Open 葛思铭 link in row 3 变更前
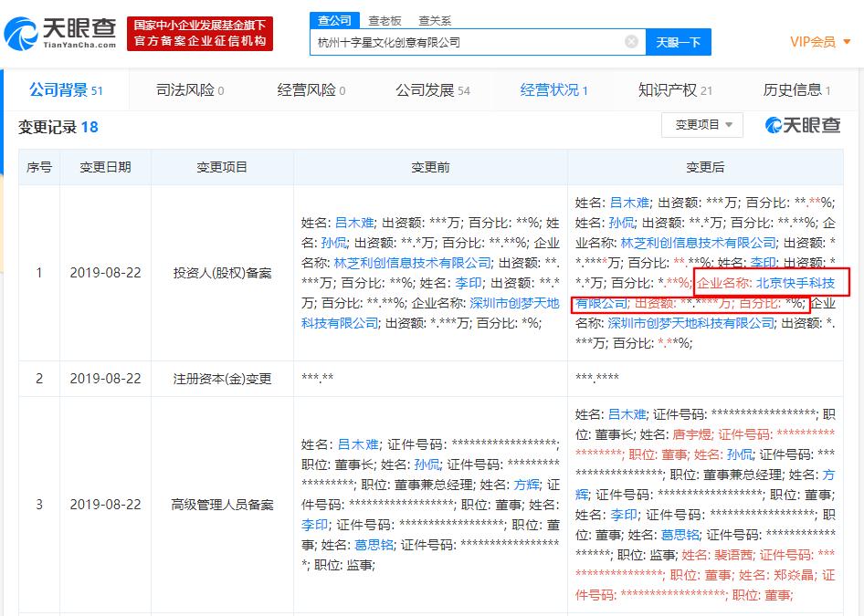The width and height of the screenshot is (864, 616). point(374,545)
